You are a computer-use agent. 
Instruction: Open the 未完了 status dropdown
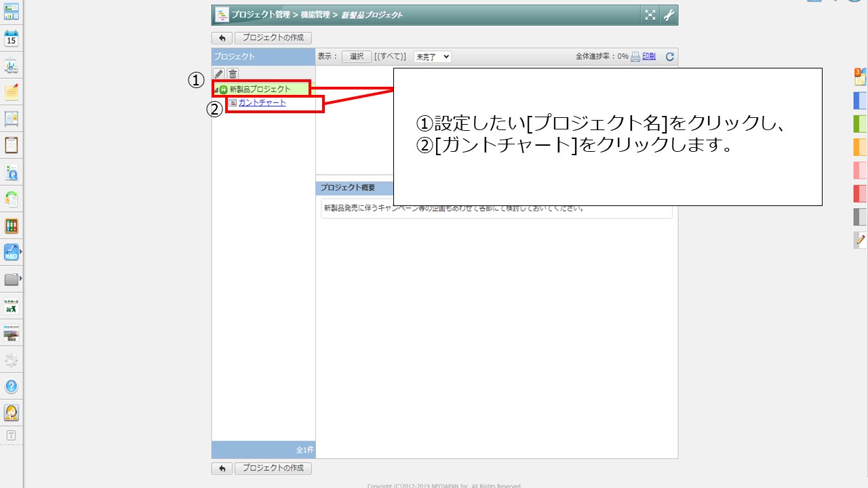coord(432,57)
